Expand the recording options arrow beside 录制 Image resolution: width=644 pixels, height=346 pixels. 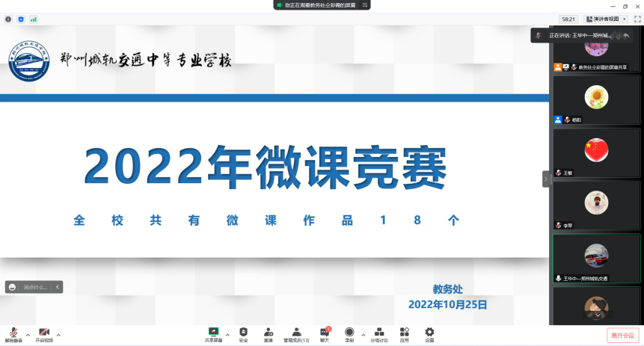[363, 334]
